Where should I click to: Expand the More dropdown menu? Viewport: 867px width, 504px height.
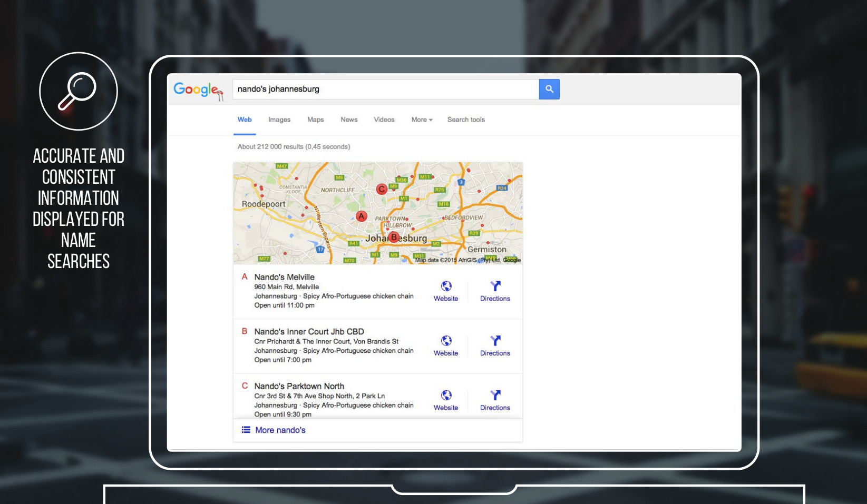pos(422,120)
